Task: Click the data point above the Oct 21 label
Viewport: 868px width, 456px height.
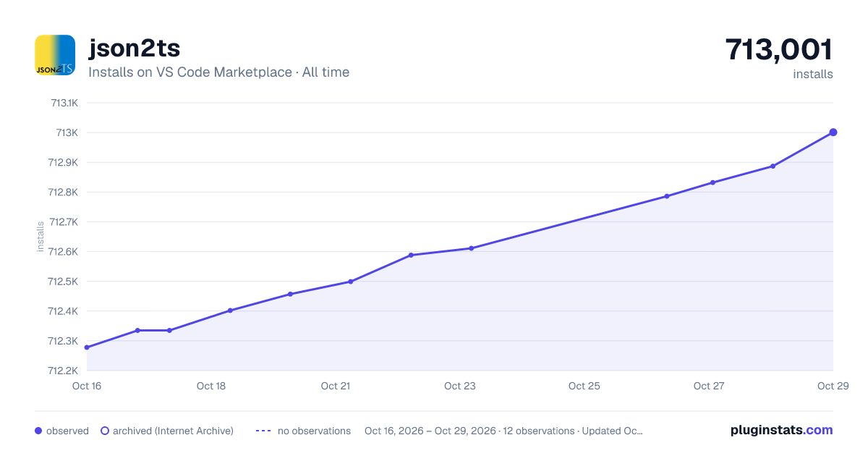Action: [350, 282]
